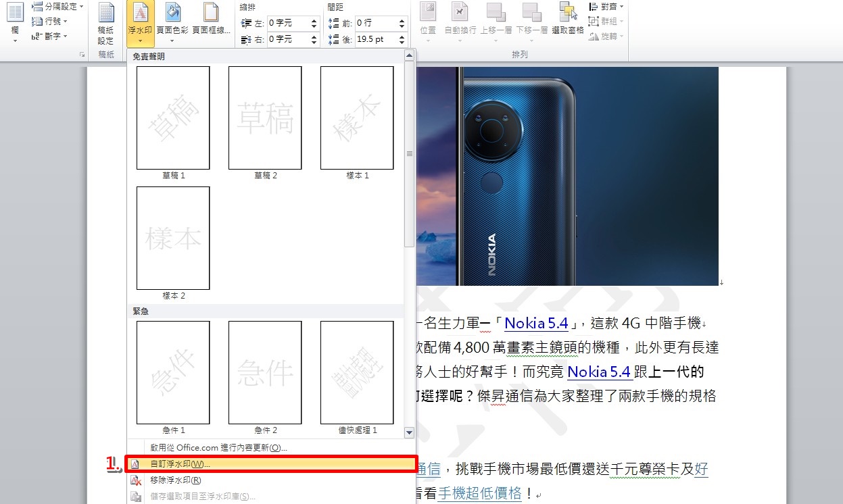Open the page setup dialog launcher
This screenshot has width=843, height=504.
pyautogui.click(x=82, y=54)
